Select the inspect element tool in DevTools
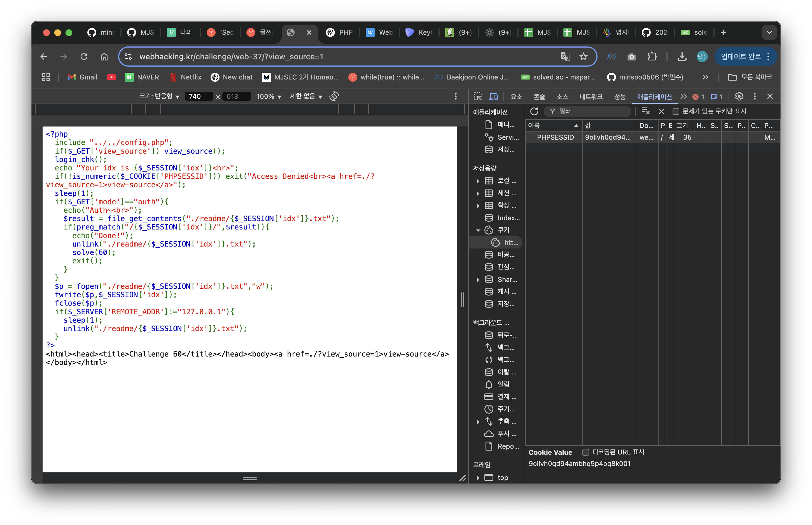 coord(477,97)
